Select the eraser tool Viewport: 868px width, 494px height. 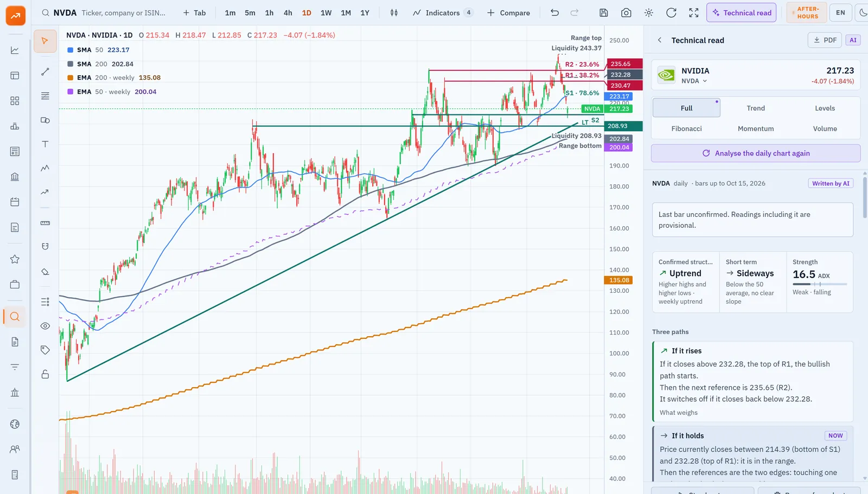tap(45, 272)
